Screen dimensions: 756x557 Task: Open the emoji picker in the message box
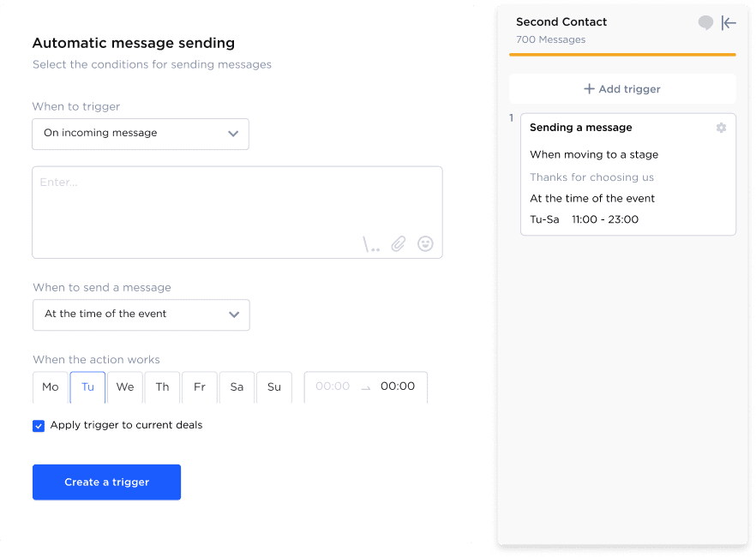(425, 243)
